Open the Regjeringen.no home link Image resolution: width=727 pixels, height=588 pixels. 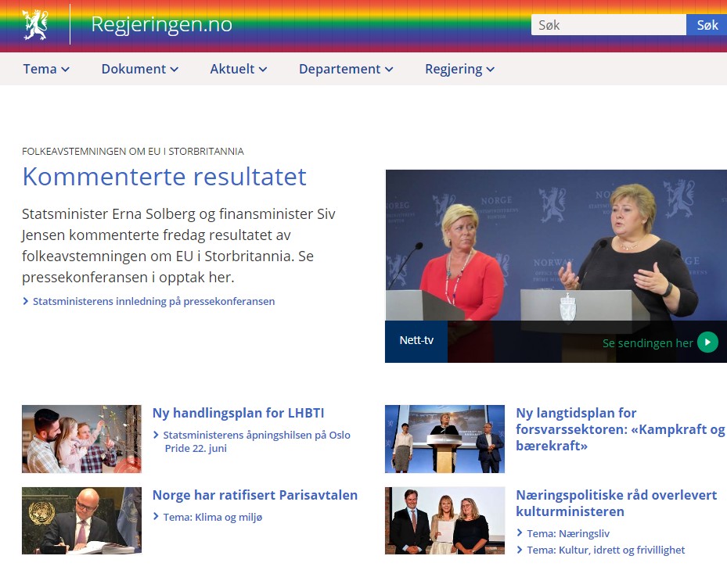(161, 24)
